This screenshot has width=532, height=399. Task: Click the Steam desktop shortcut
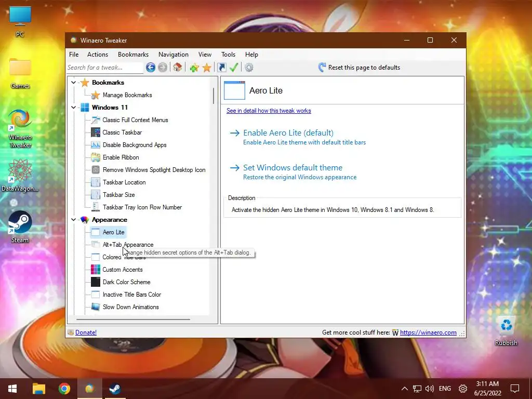[20, 227]
